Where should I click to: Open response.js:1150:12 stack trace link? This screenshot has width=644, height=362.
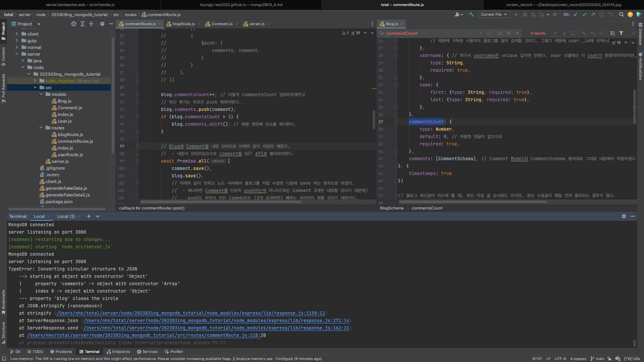click(191, 313)
